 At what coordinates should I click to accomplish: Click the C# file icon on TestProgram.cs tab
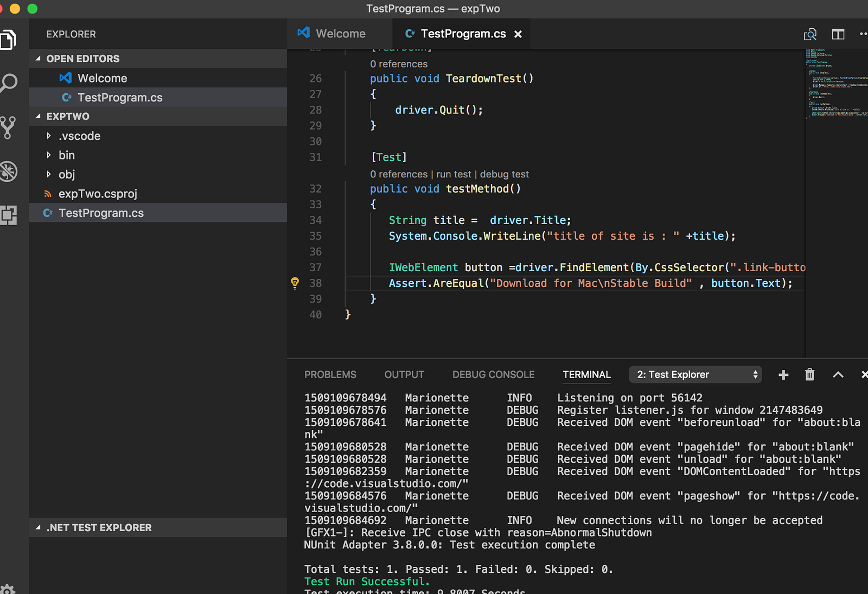click(410, 34)
